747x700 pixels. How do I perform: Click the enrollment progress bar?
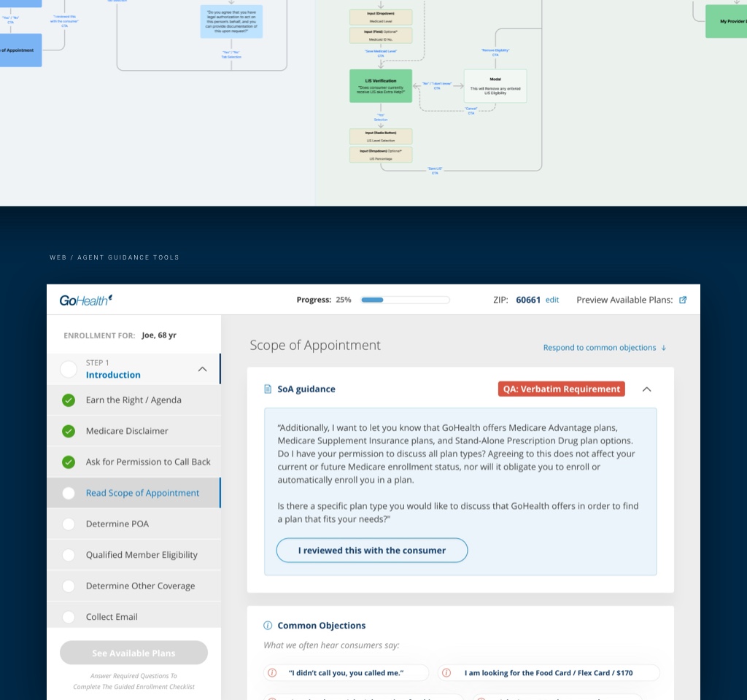[405, 300]
